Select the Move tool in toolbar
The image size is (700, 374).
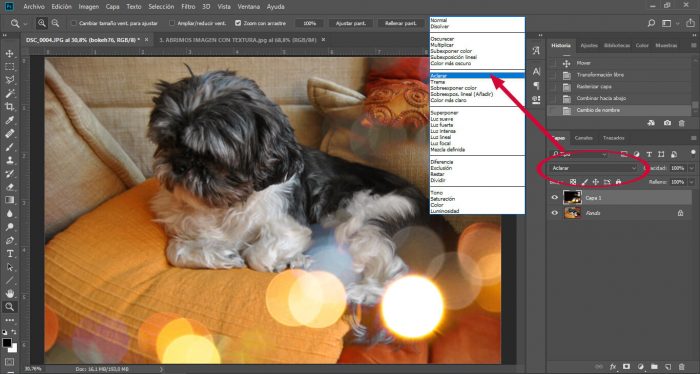[x=9, y=54]
